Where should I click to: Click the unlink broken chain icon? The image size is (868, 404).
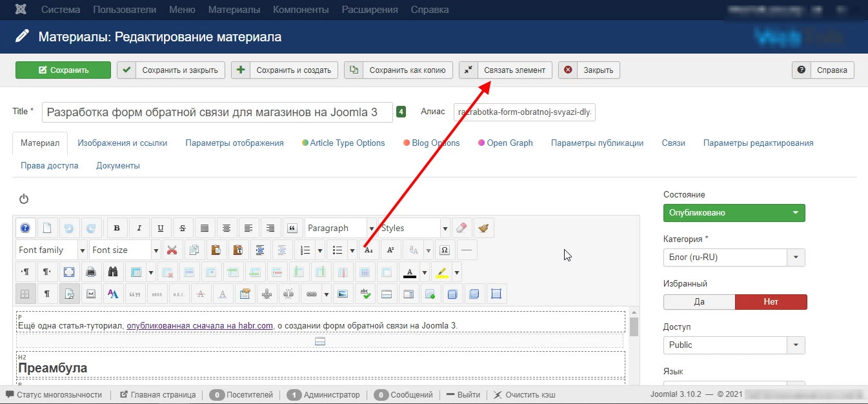(x=288, y=294)
